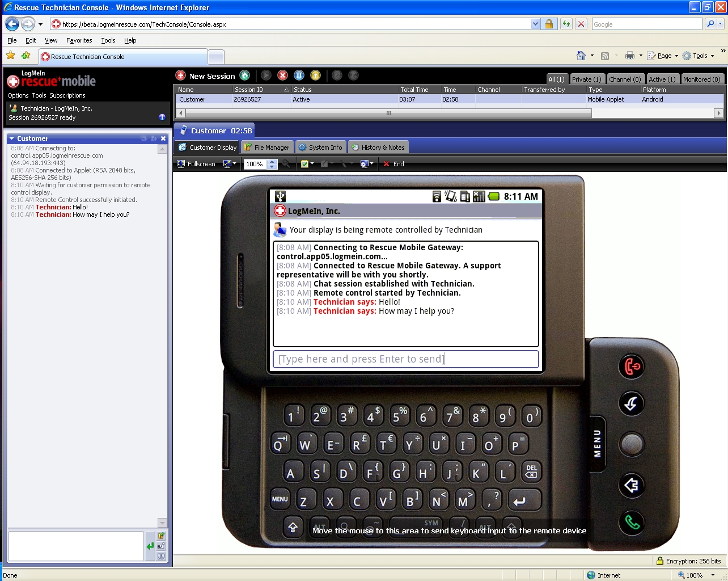Open the File menu in Internet Explorer
The height and width of the screenshot is (581, 728).
(x=12, y=40)
